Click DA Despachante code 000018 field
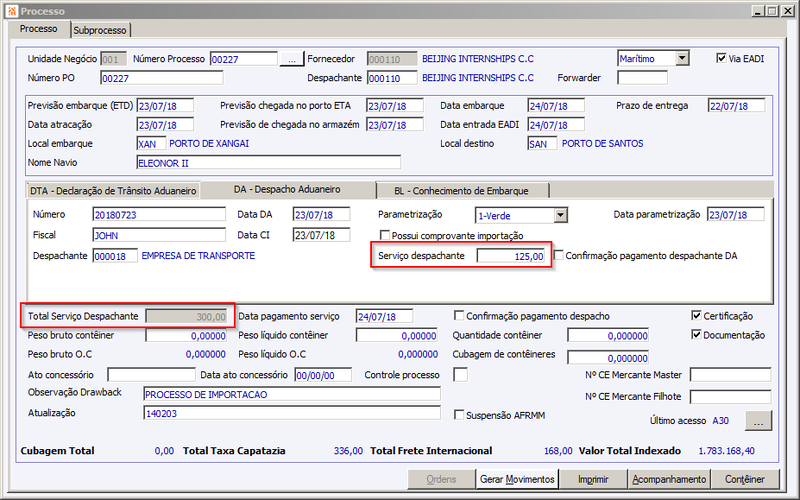800x500 pixels. pyautogui.click(x=115, y=256)
